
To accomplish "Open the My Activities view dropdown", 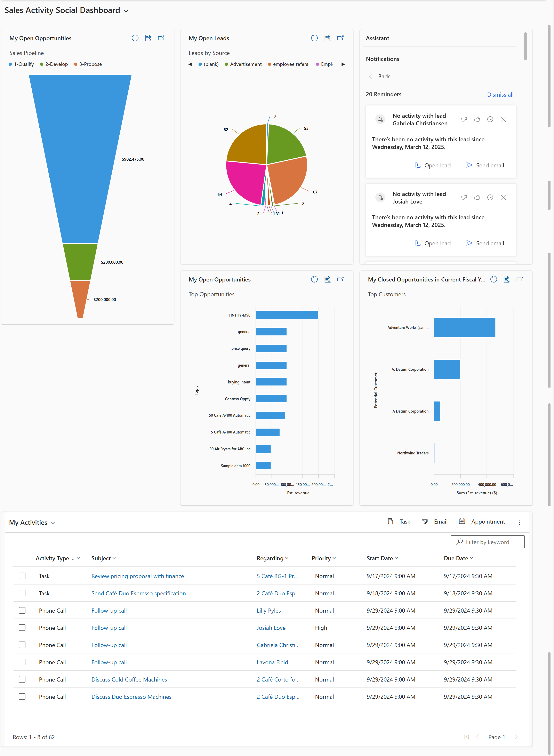I will pyautogui.click(x=53, y=523).
